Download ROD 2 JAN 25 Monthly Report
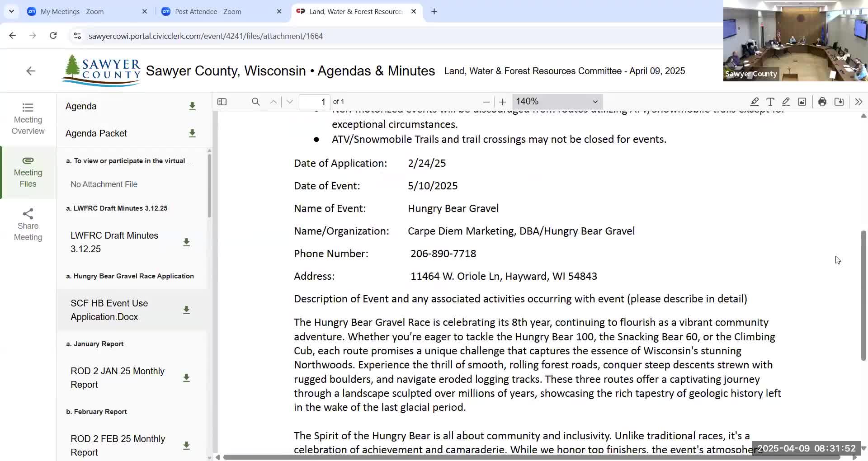 pyautogui.click(x=186, y=378)
